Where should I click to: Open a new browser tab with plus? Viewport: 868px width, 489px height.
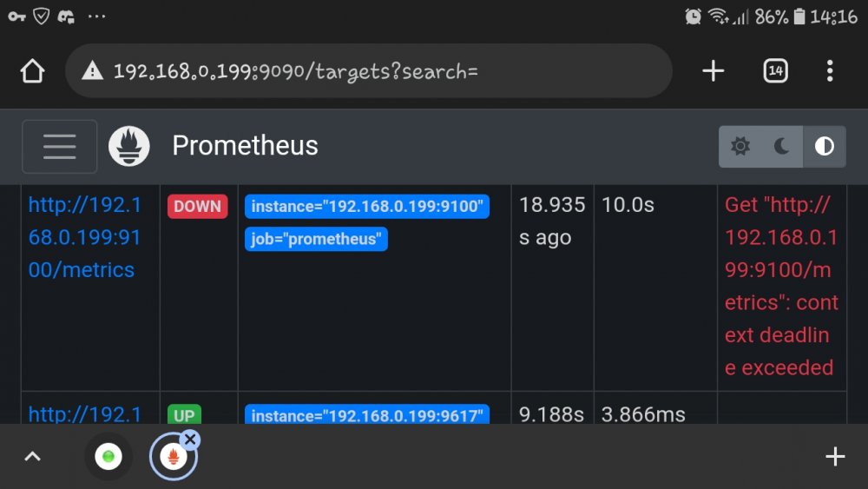[713, 71]
